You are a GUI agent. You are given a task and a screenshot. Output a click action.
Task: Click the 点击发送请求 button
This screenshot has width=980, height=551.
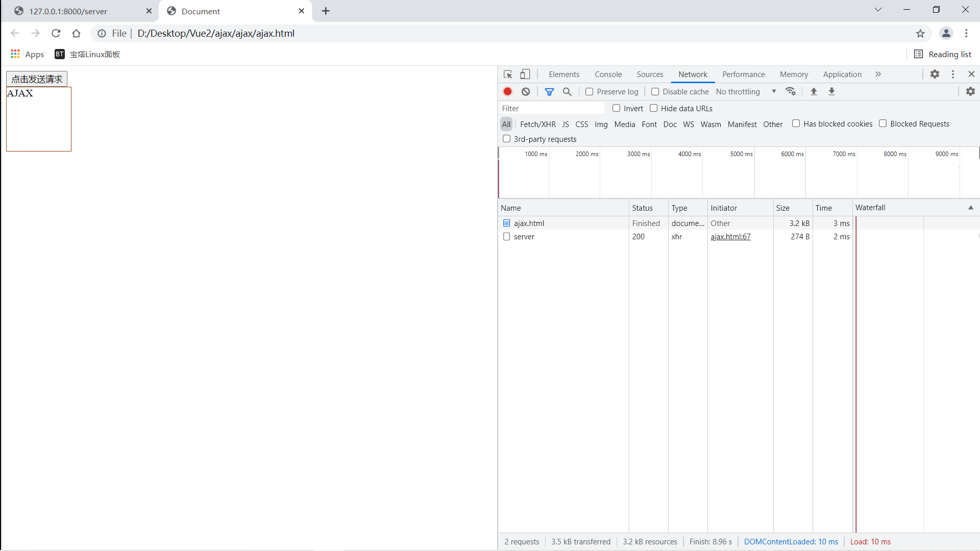[37, 79]
